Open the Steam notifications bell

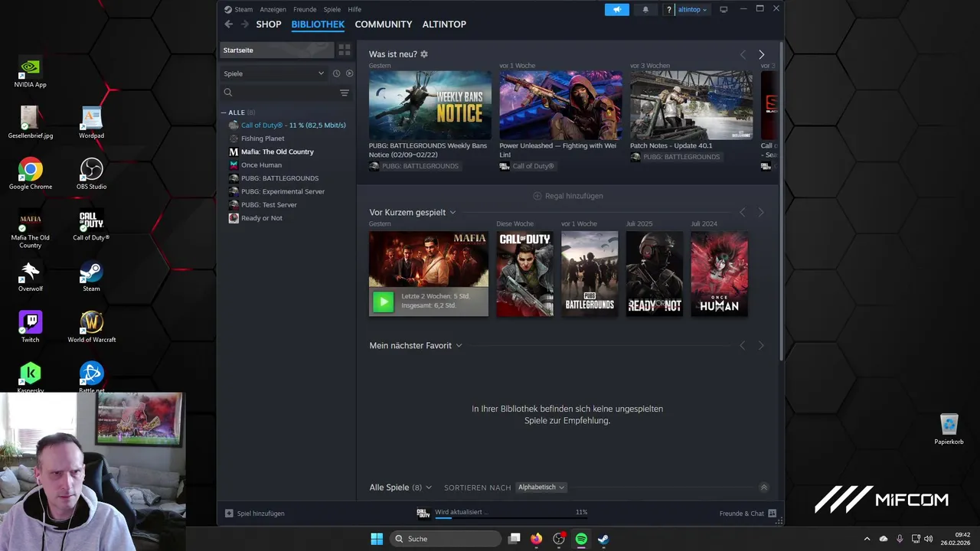point(645,9)
